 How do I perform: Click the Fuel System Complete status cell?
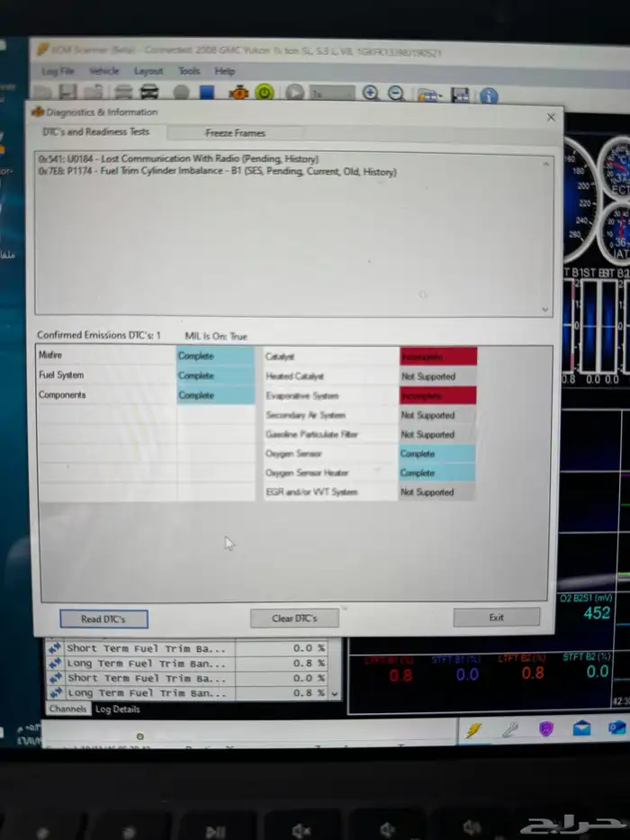click(216, 375)
